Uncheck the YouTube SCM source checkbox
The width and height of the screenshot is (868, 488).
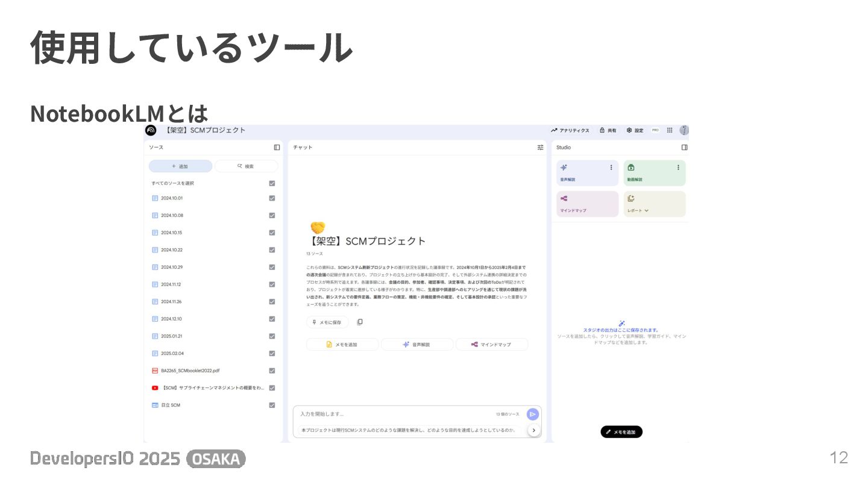tap(272, 388)
